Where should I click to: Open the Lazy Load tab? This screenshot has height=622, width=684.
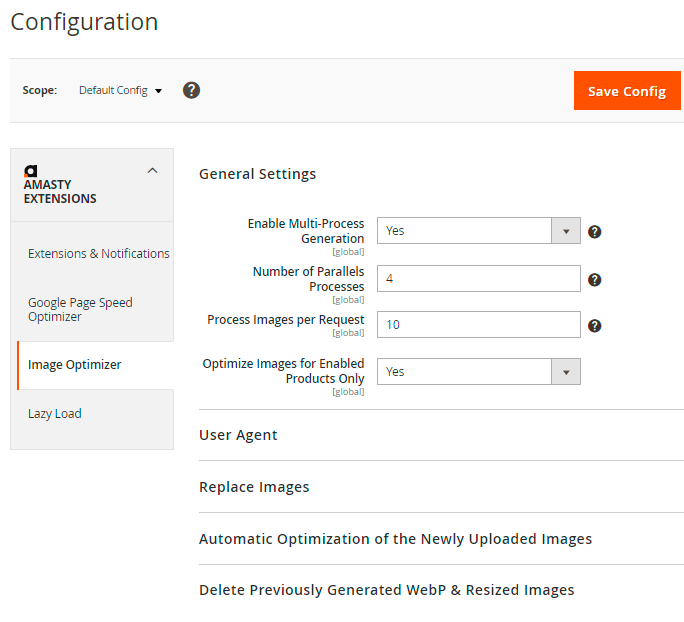[55, 414]
